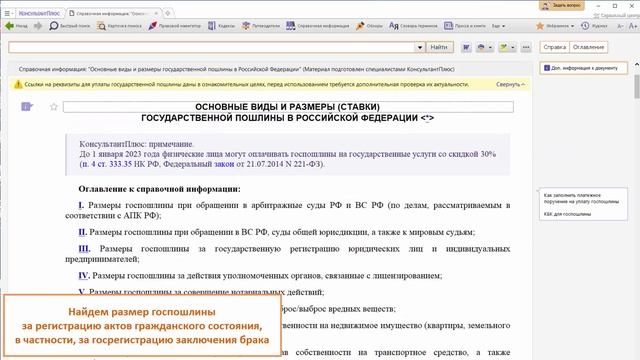The image size is (640, 360).
Task: Open Избранное star menu
Action: (555, 26)
